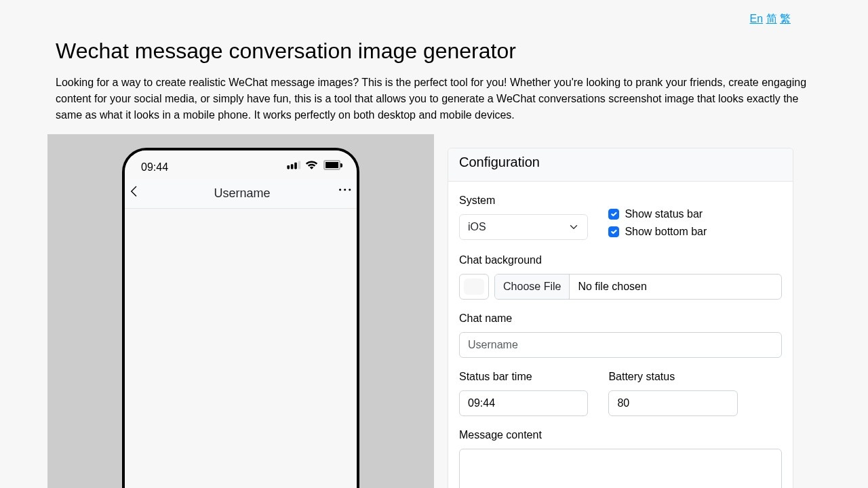Screen dimensions: 868x488
Task: Click into the Message content text area
Action: pyautogui.click(x=620, y=468)
